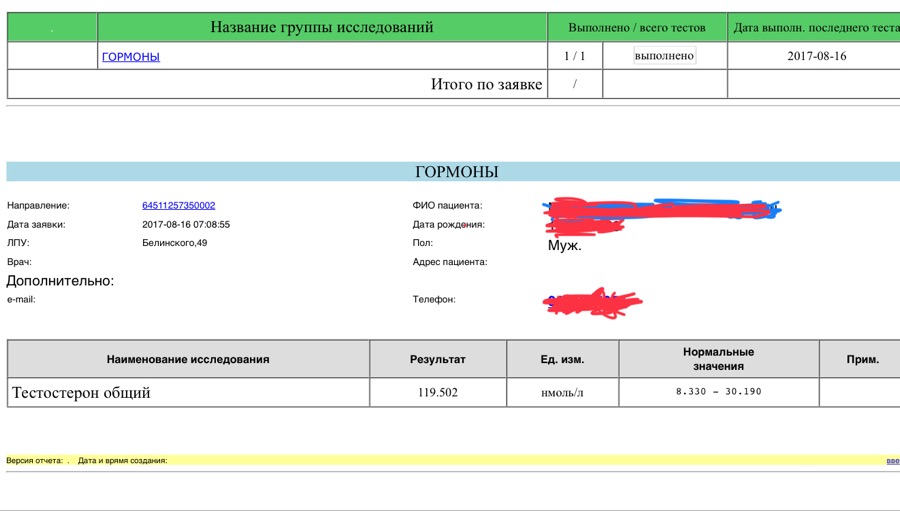Click the Результат column header
Screen dimensions: 900x511
coord(438,359)
